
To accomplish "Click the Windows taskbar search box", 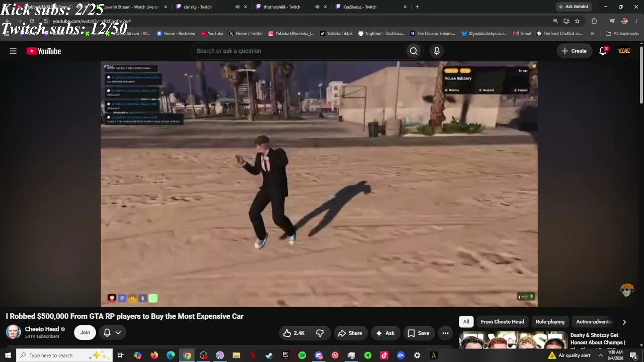I will coord(64,355).
